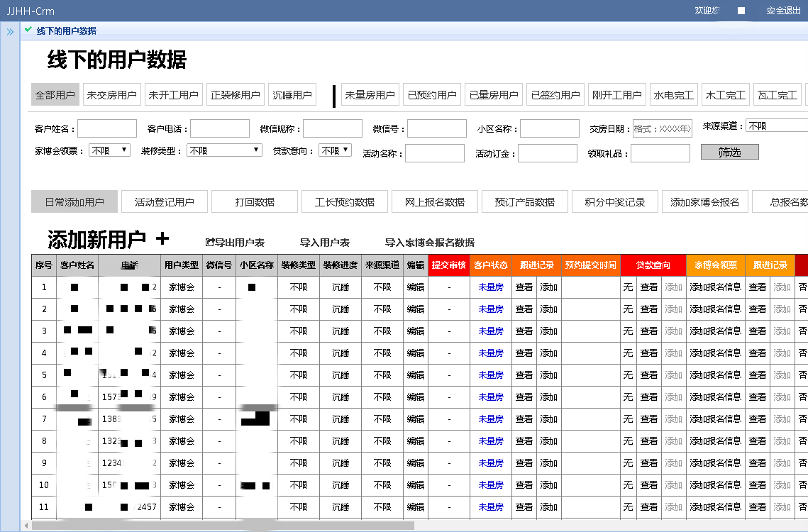Open the 来源渠道 dropdown
Image resolution: width=808 pixels, height=532 pixels.
(776, 126)
